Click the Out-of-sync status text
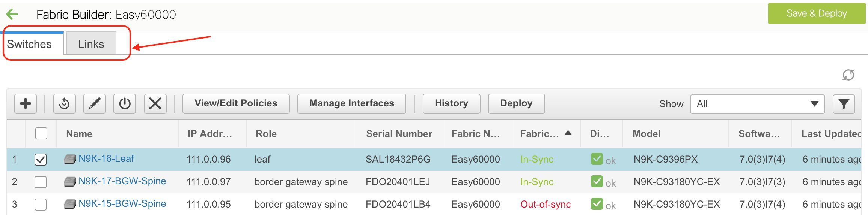The height and width of the screenshot is (215, 868). click(545, 204)
